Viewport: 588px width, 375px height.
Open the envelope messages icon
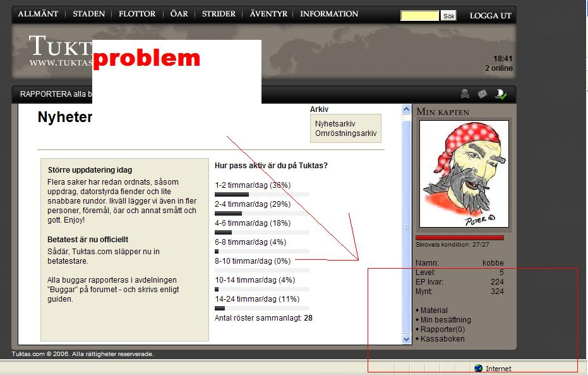[483, 94]
